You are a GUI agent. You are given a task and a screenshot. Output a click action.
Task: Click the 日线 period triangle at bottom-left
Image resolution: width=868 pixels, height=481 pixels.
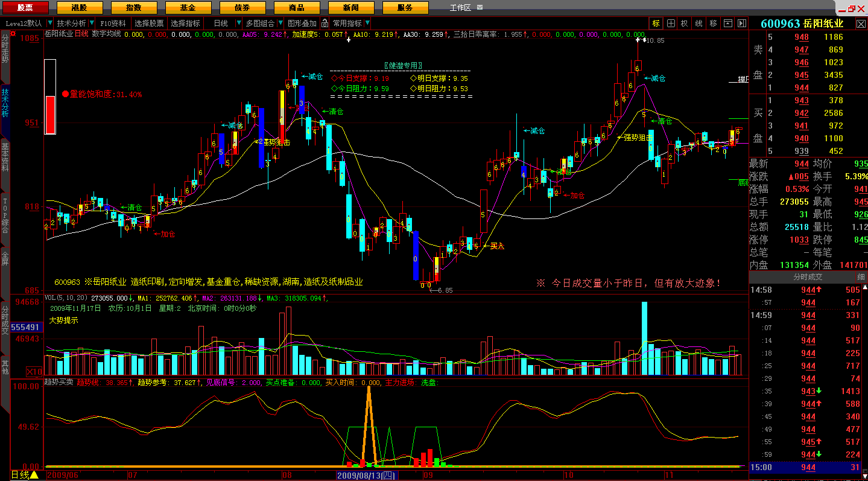[x=34, y=475]
